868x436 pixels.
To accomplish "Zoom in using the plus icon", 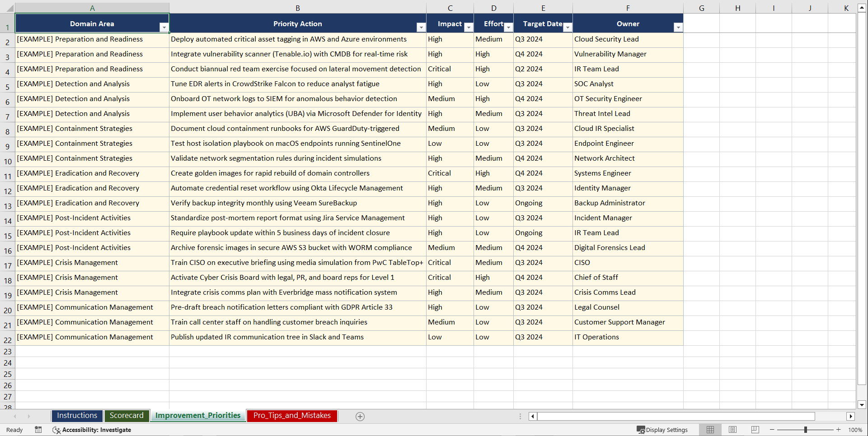I will (x=839, y=430).
